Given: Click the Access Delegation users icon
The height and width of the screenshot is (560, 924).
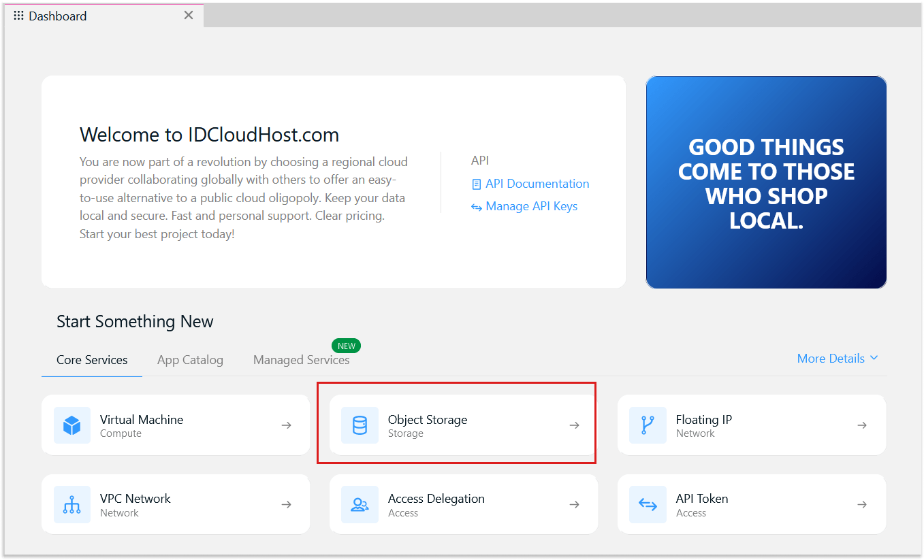Looking at the screenshot, I should coord(360,505).
